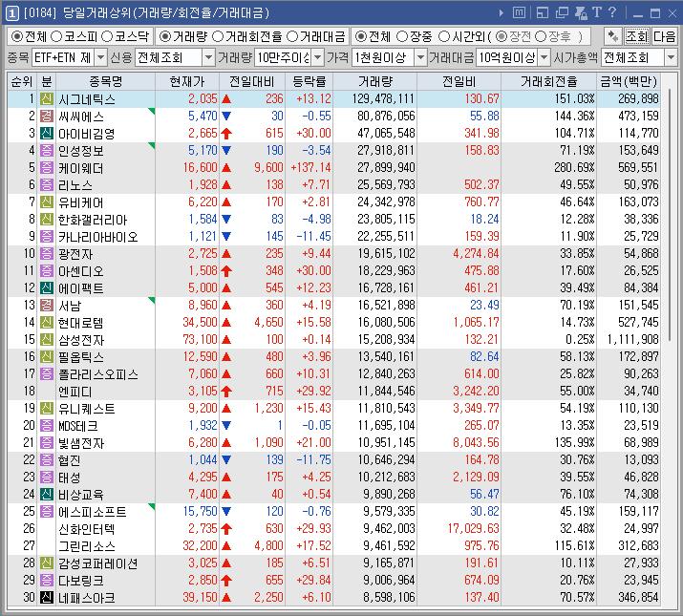Click the 증 badge on the 빛샘전자 row
The height and width of the screenshot is (616, 683).
(x=47, y=442)
